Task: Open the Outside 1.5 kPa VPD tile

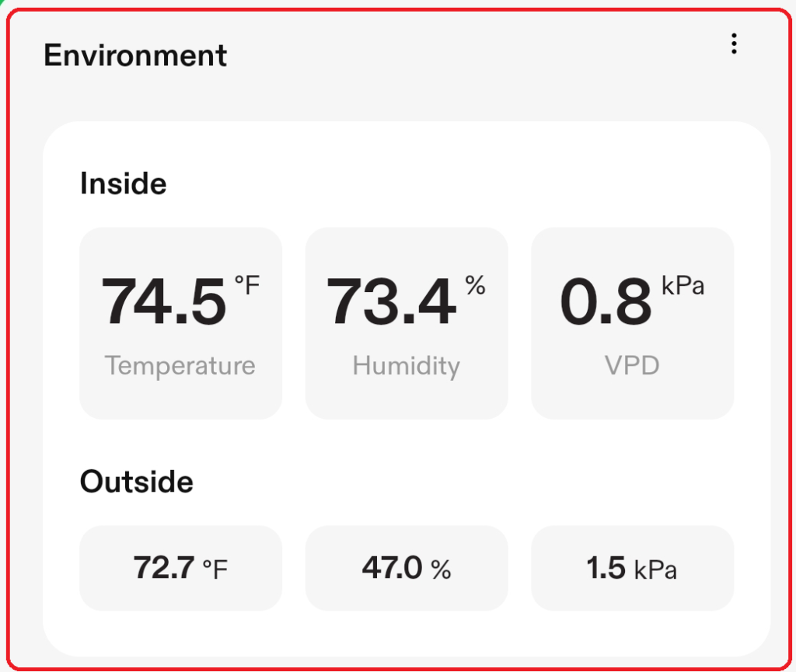Action: (633, 568)
